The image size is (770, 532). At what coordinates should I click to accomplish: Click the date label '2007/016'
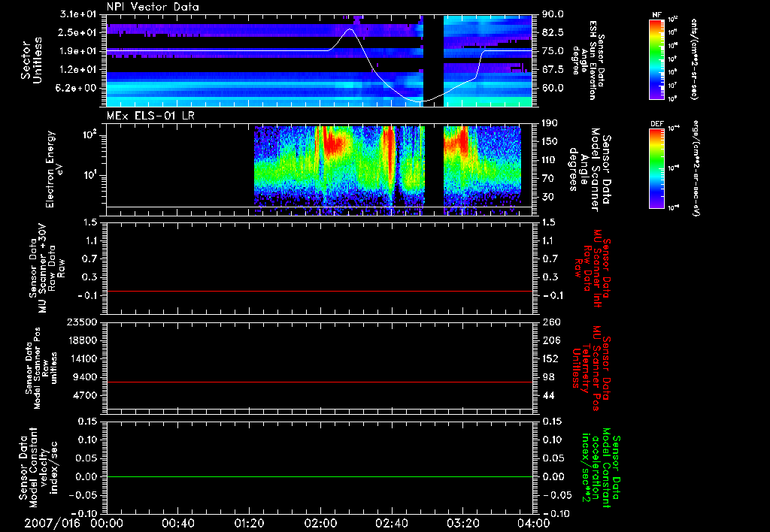click(52, 523)
